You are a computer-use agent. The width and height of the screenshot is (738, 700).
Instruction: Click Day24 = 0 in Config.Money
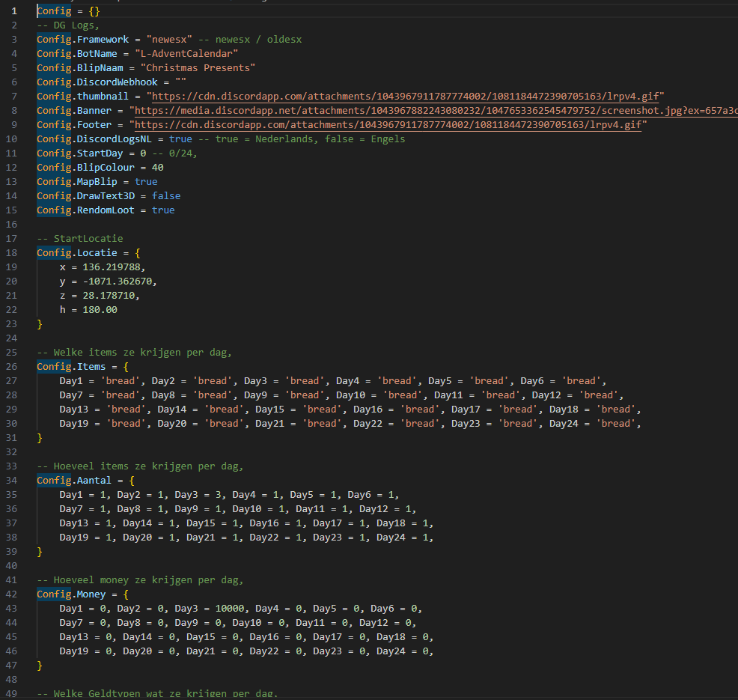tap(402, 651)
